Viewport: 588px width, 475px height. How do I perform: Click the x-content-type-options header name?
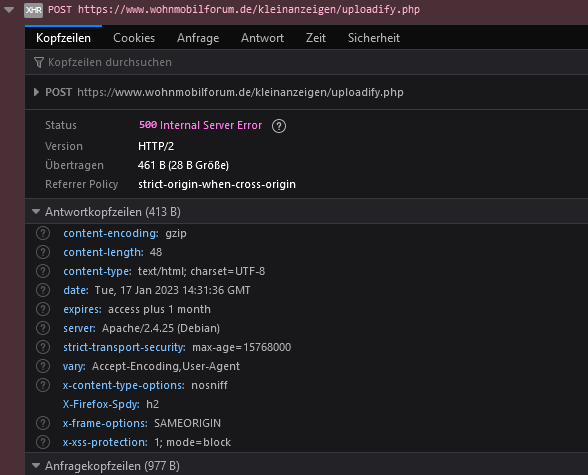[124, 385]
